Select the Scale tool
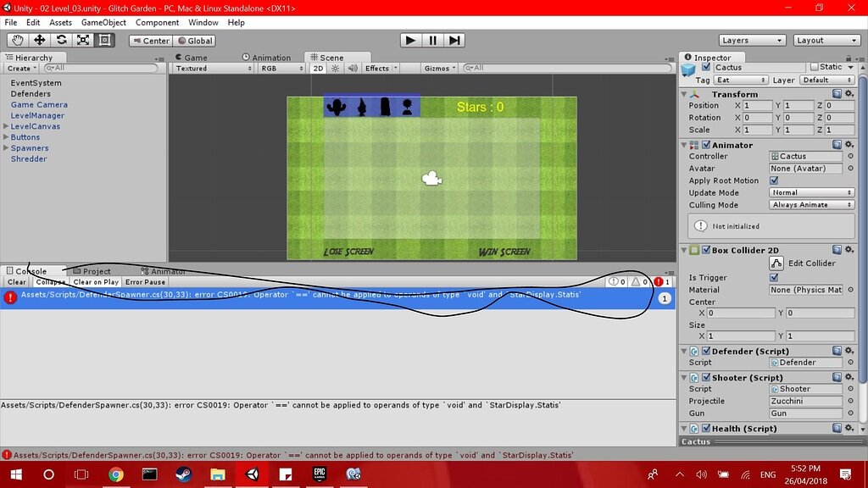 83,40
